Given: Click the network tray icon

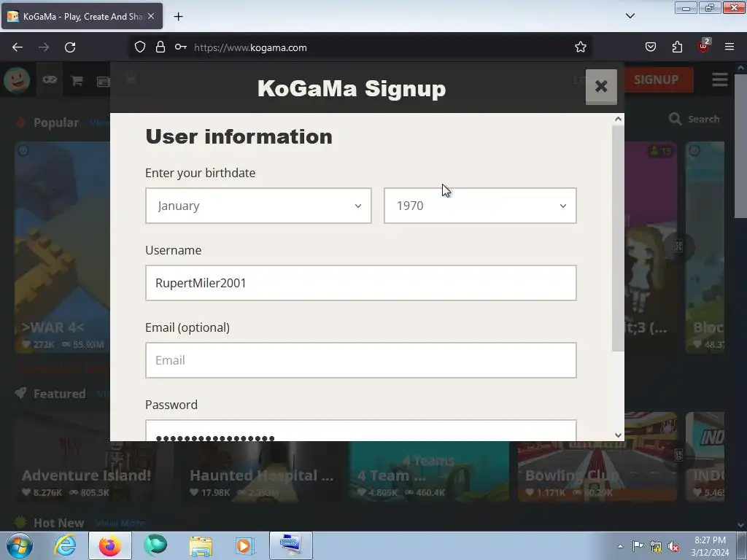Looking at the screenshot, I should pyautogui.click(x=656, y=547).
